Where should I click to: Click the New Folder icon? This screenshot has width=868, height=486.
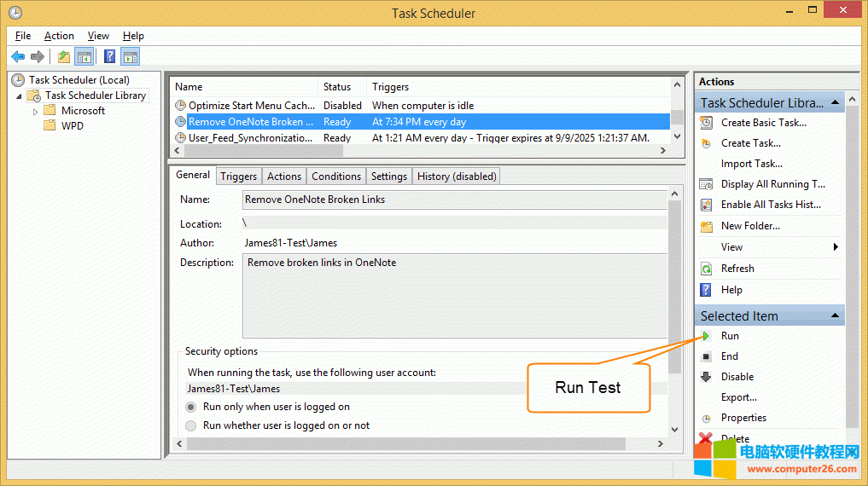[706, 226]
